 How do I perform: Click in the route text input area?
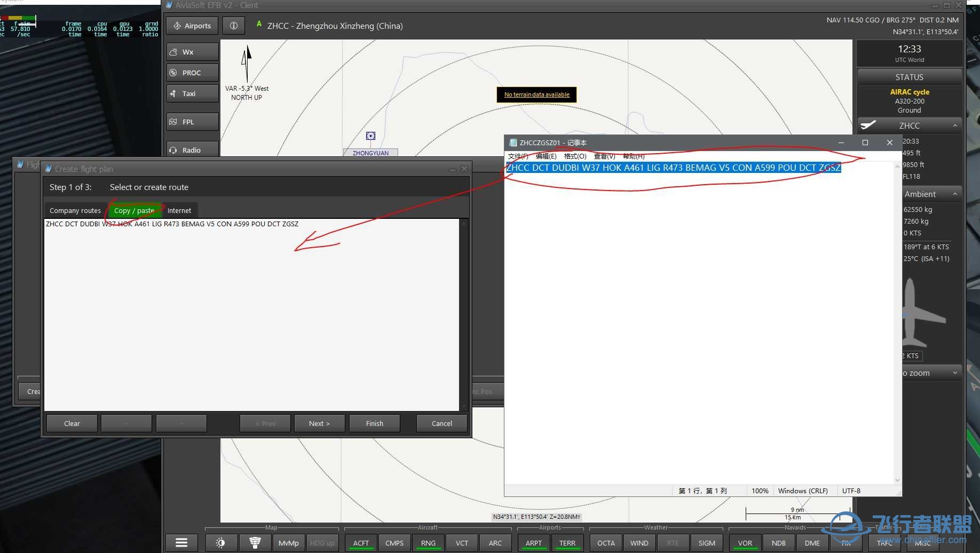coord(251,315)
